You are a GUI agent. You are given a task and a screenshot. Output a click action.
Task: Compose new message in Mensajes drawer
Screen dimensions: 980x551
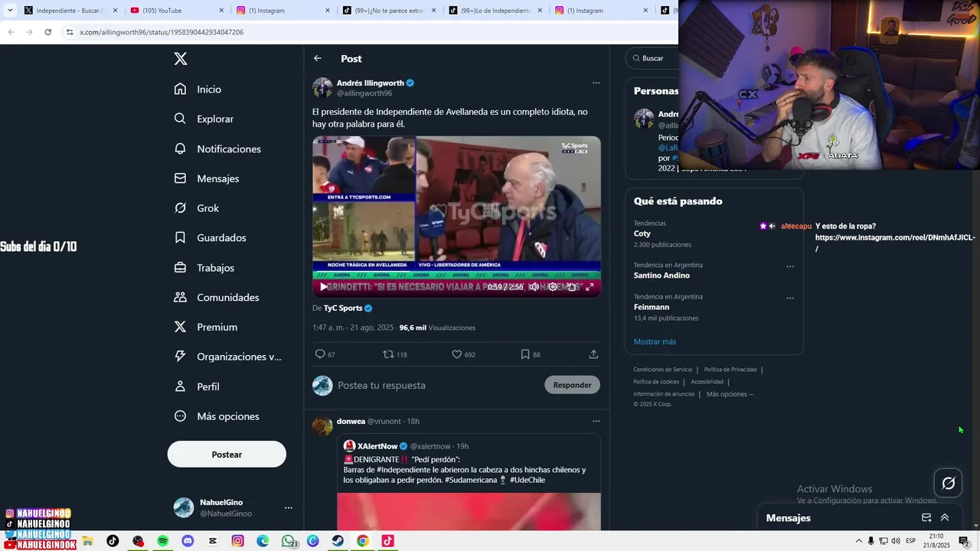pyautogui.click(x=926, y=518)
